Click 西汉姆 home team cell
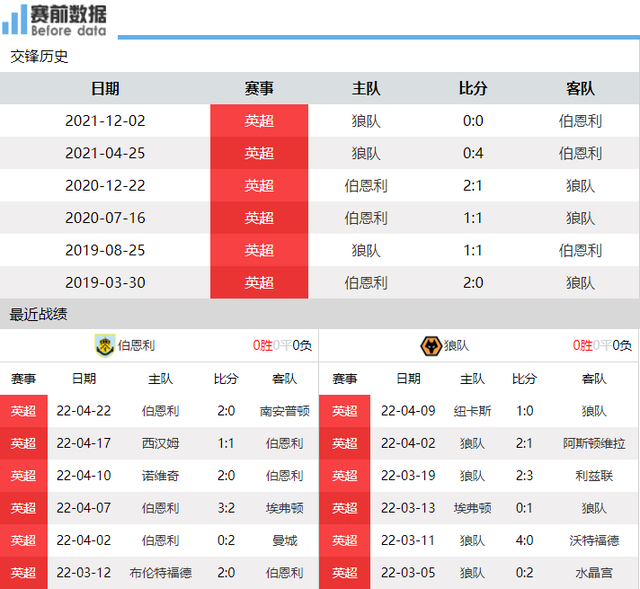Image resolution: width=640 pixels, height=589 pixels. coord(160,443)
